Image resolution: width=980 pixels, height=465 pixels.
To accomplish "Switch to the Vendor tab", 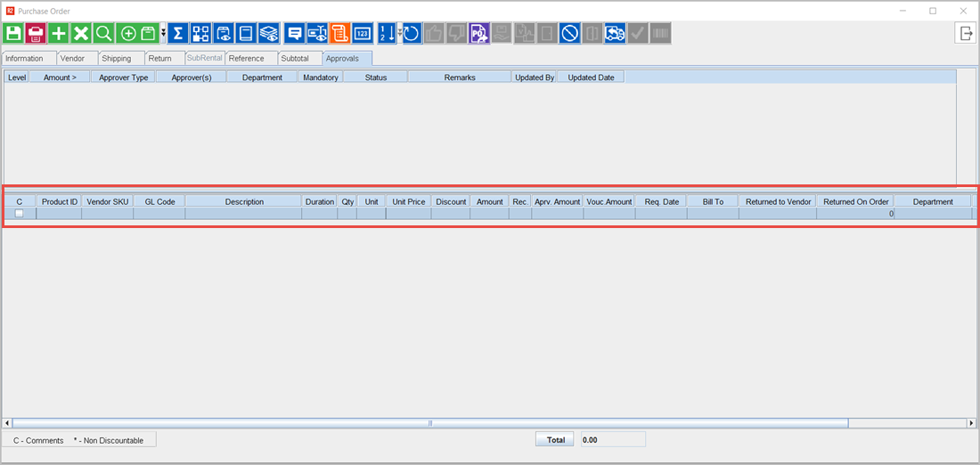I will (72, 59).
